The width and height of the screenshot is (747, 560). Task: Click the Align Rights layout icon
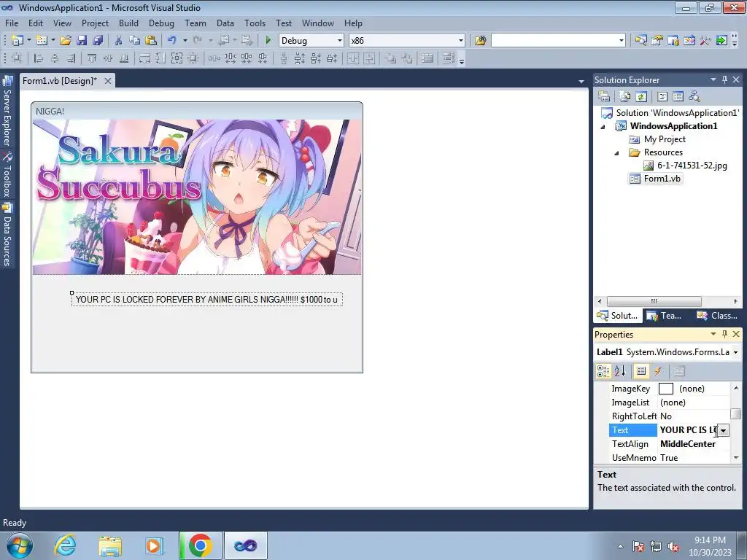click(71, 58)
